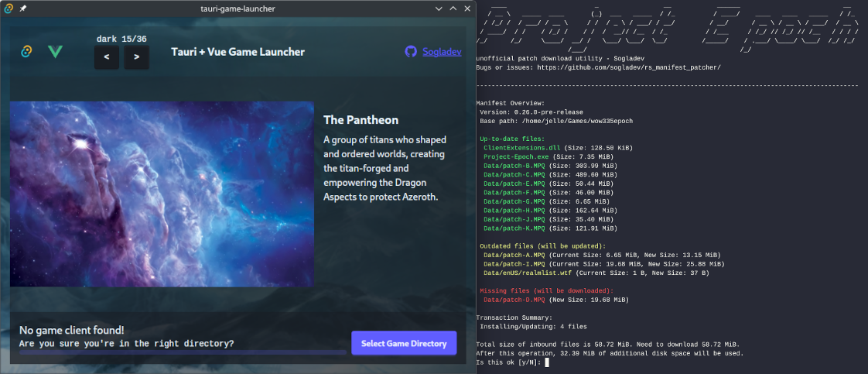Viewport: 868px width, 374px height.
Task: Click Select Game Directory button
Action: click(404, 343)
